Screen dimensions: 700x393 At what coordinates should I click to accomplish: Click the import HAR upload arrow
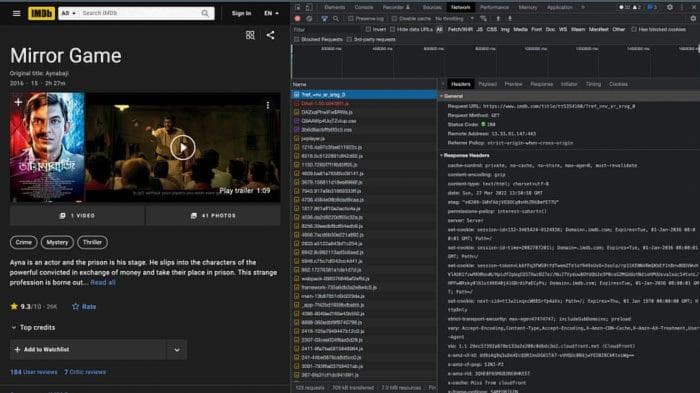pyautogui.click(x=498, y=19)
